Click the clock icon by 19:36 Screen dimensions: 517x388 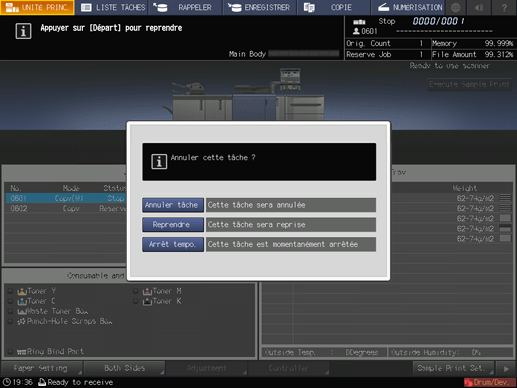[x=7, y=382]
